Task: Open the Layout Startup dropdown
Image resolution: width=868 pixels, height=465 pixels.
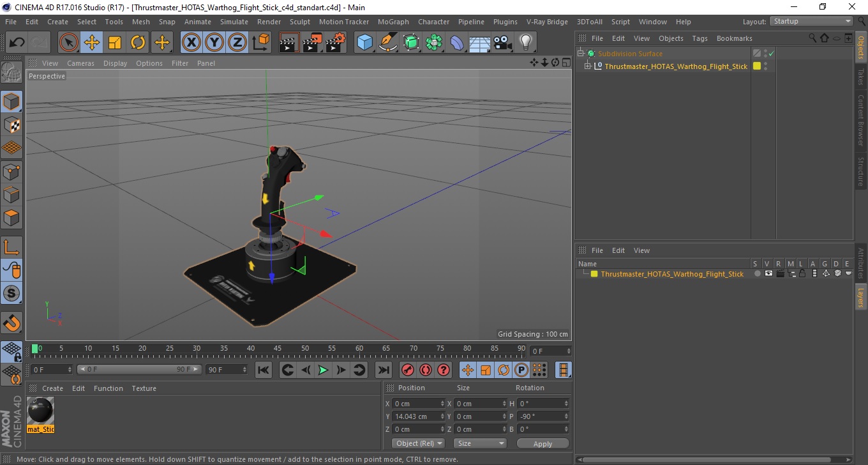Action: pyautogui.click(x=812, y=21)
